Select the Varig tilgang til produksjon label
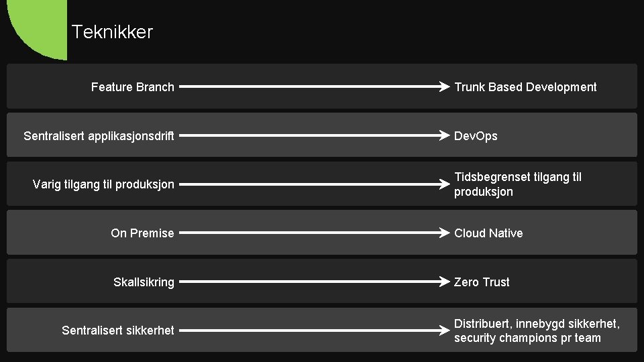 pos(103,184)
